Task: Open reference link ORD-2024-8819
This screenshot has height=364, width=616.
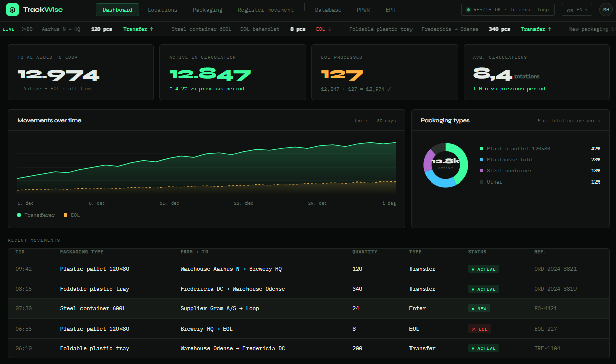Action: pyautogui.click(x=555, y=289)
